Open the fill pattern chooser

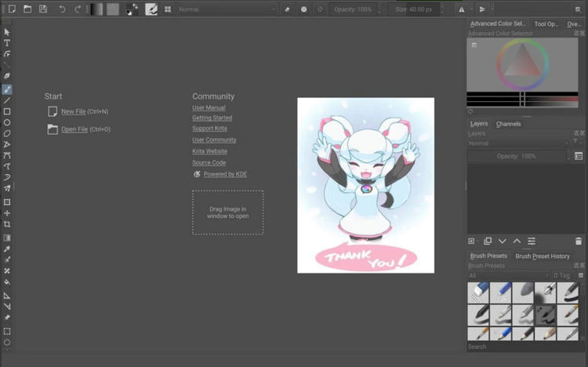pos(112,9)
